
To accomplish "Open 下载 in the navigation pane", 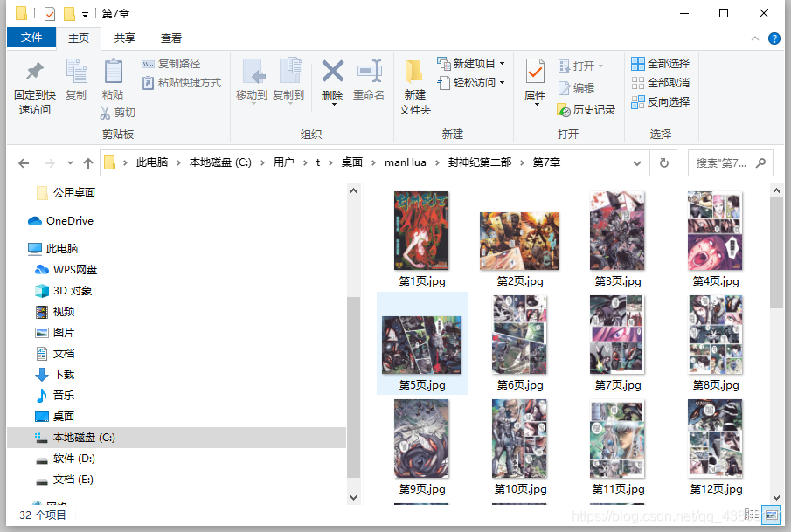I will (x=55, y=375).
